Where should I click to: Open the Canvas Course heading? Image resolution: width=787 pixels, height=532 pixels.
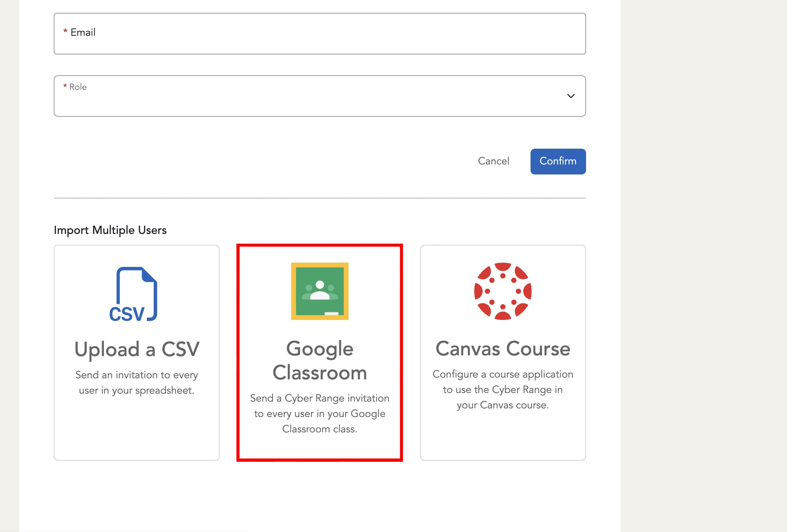(503, 349)
